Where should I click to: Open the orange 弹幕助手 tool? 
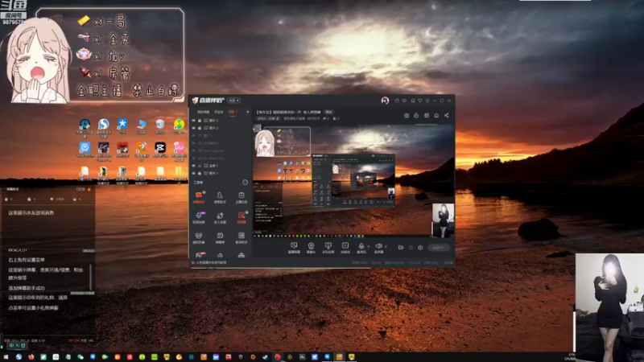click(199, 196)
